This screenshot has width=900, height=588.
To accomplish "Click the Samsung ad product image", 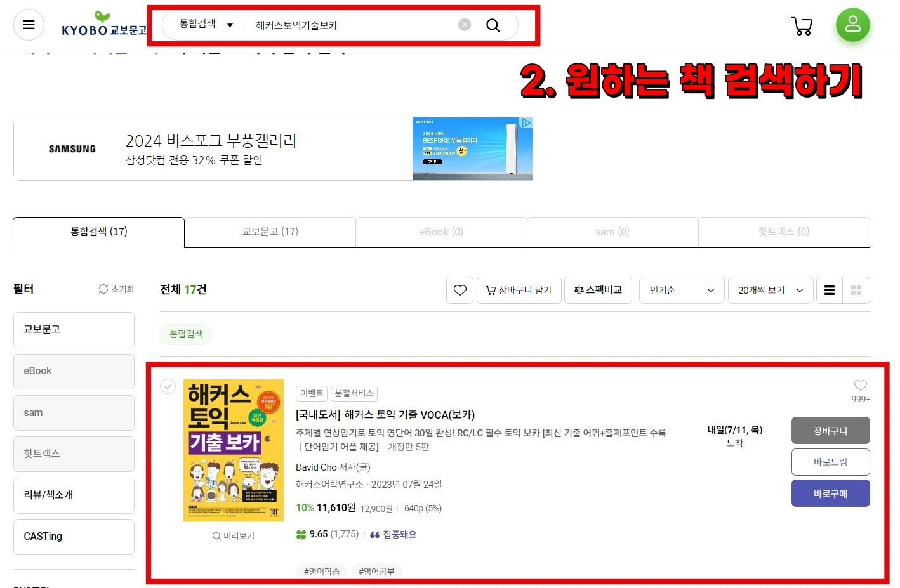I will pyautogui.click(x=472, y=149).
